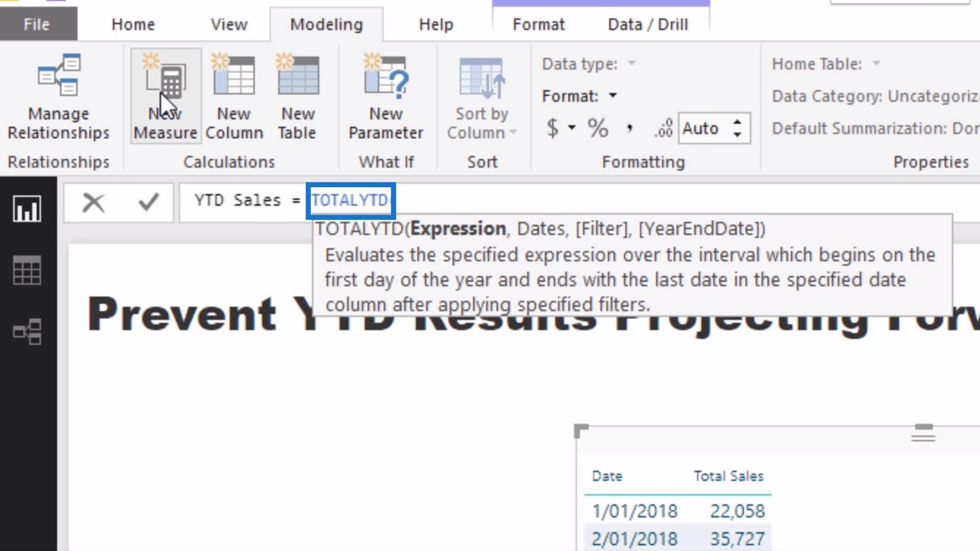Viewport: 980px width, 551px height.
Task: Switch to the View tab
Action: click(229, 24)
